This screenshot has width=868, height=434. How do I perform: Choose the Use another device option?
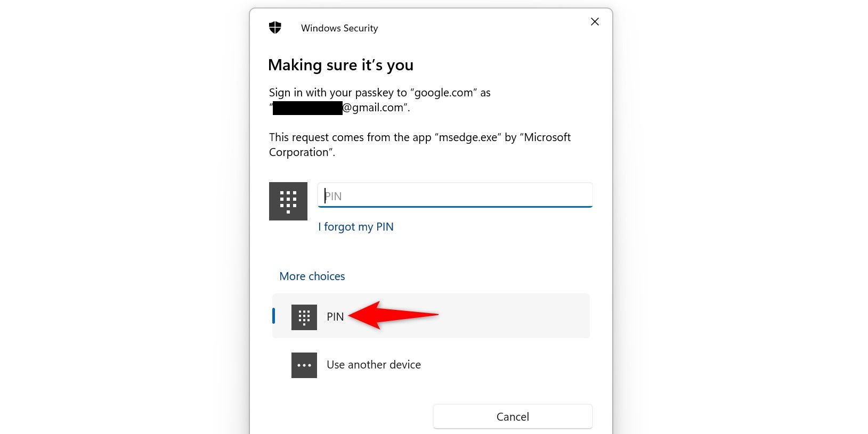(x=374, y=365)
